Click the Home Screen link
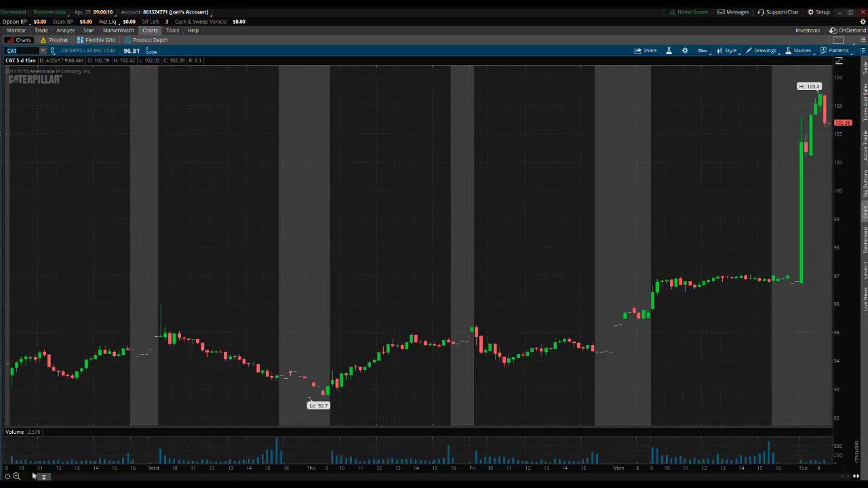The height and width of the screenshot is (488, 868). pyautogui.click(x=688, y=12)
